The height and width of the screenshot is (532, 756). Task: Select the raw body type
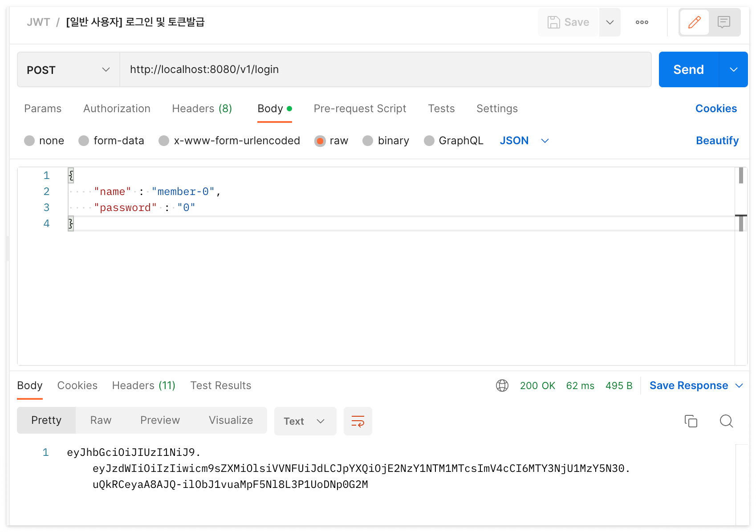tap(331, 141)
